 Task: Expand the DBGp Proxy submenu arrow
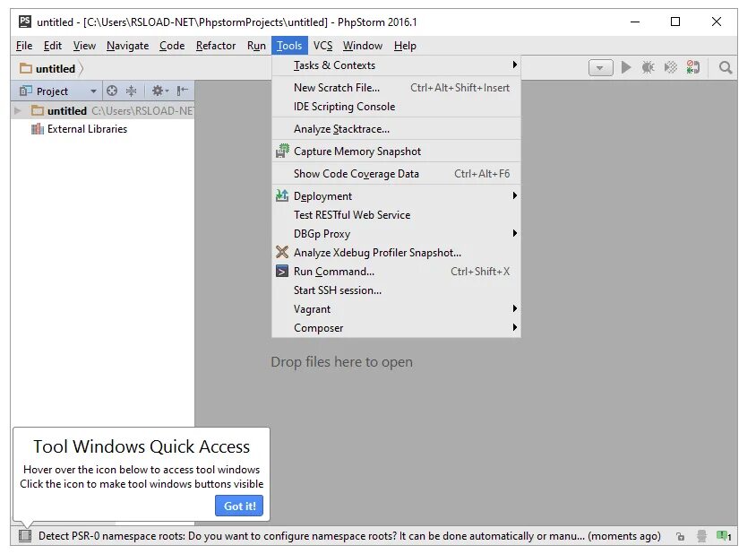pos(515,233)
